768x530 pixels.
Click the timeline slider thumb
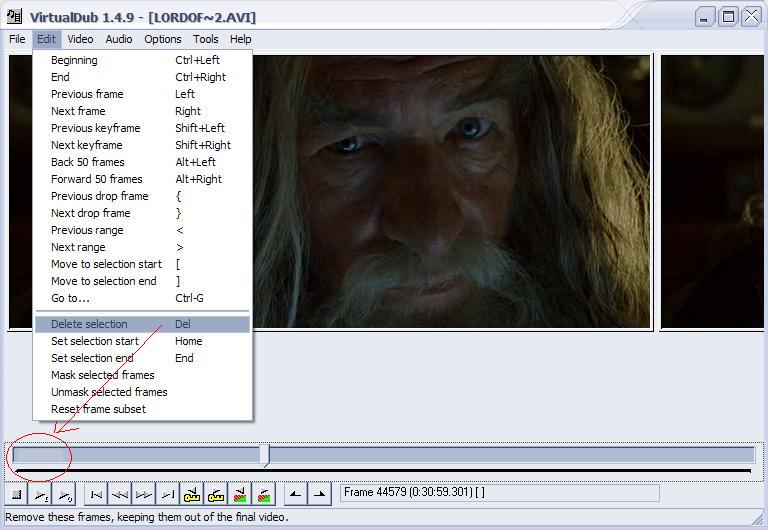click(264, 455)
